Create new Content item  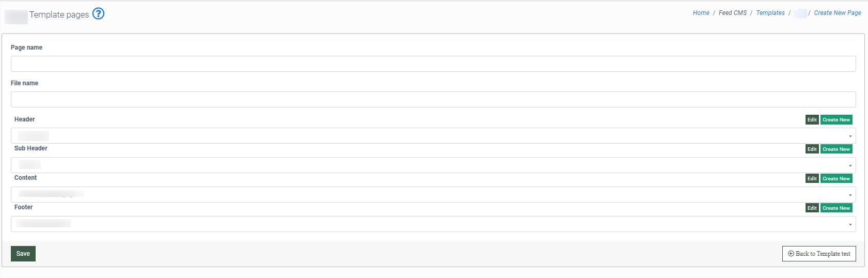click(836, 179)
